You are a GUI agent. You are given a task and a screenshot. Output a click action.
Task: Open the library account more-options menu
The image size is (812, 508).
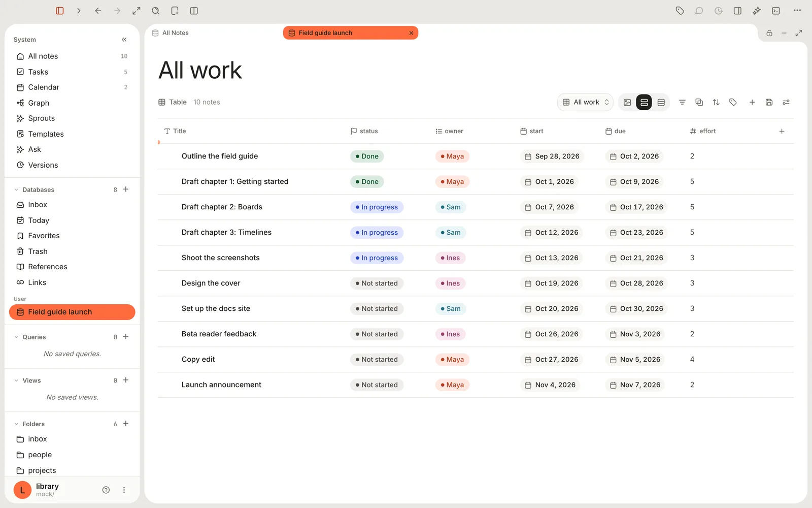click(x=124, y=490)
